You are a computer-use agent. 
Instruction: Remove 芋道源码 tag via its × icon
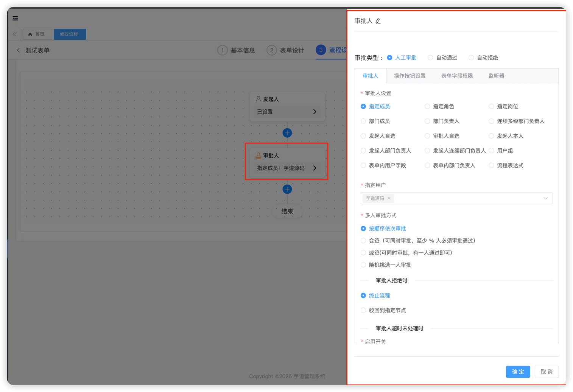point(389,198)
